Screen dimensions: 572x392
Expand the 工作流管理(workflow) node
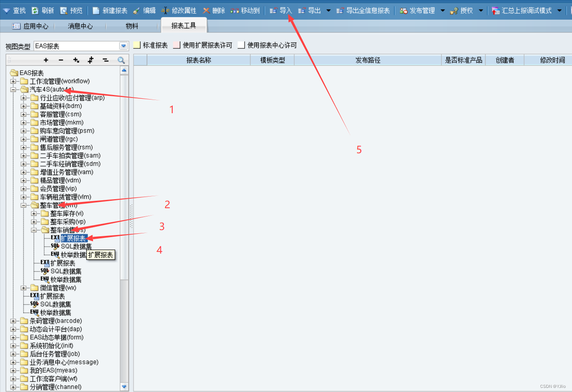[13, 81]
